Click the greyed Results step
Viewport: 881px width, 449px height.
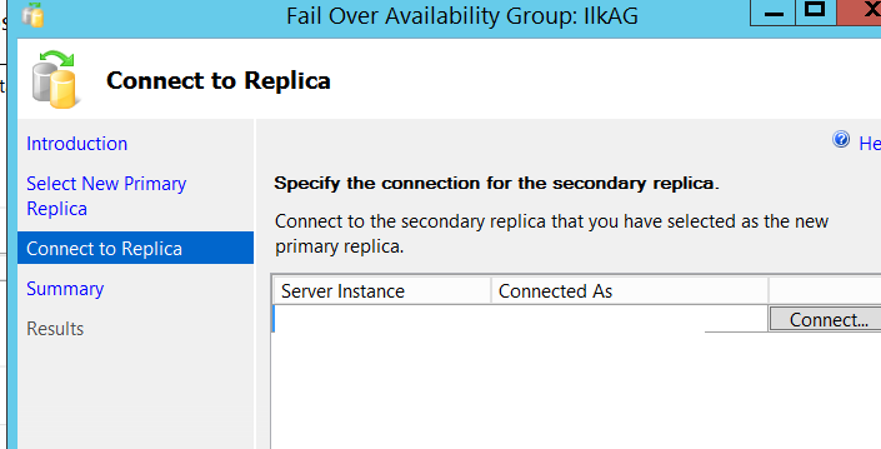click(x=55, y=328)
